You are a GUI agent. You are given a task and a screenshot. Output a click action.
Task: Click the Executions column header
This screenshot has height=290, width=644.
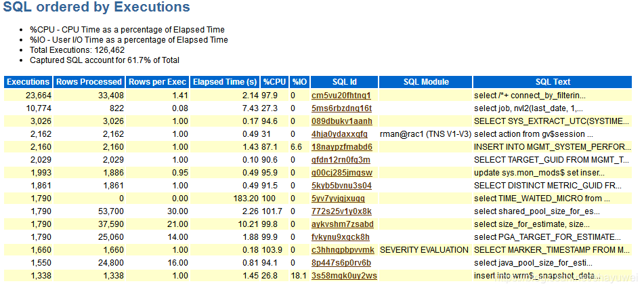tap(28, 82)
